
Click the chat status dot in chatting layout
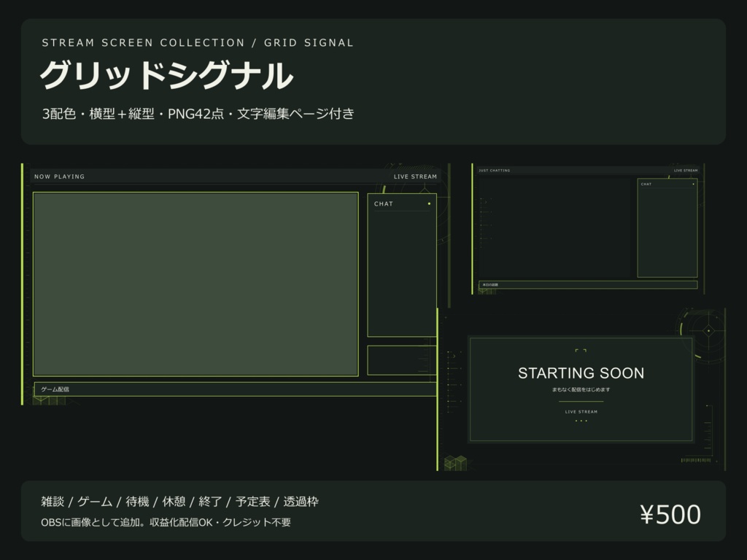(x=693, y=184)
